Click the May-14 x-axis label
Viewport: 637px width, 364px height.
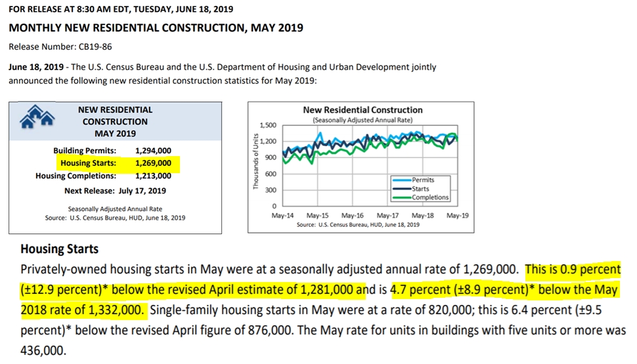(x=283, y=215)
